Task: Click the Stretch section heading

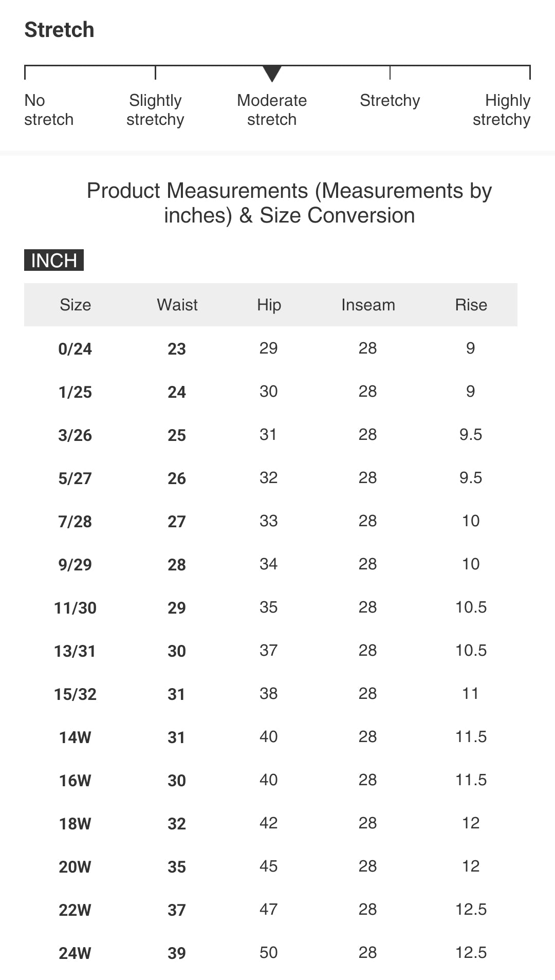Action: pyautogui.click(x=60, y=30)
